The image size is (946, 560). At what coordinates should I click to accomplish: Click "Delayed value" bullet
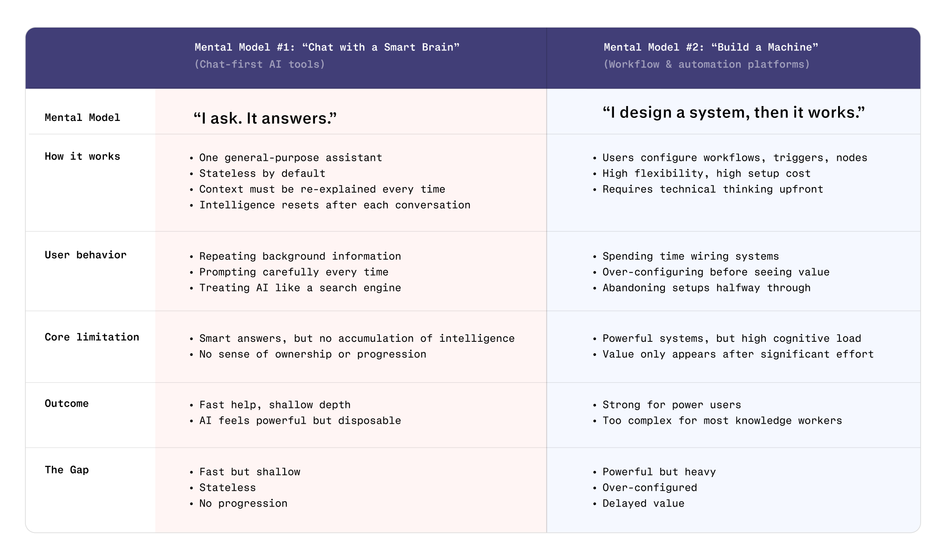coord(643,503)
